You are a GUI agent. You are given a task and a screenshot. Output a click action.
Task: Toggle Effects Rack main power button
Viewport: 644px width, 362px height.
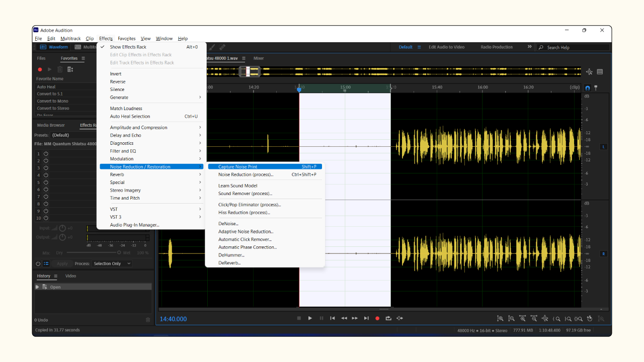click(38, 263)
